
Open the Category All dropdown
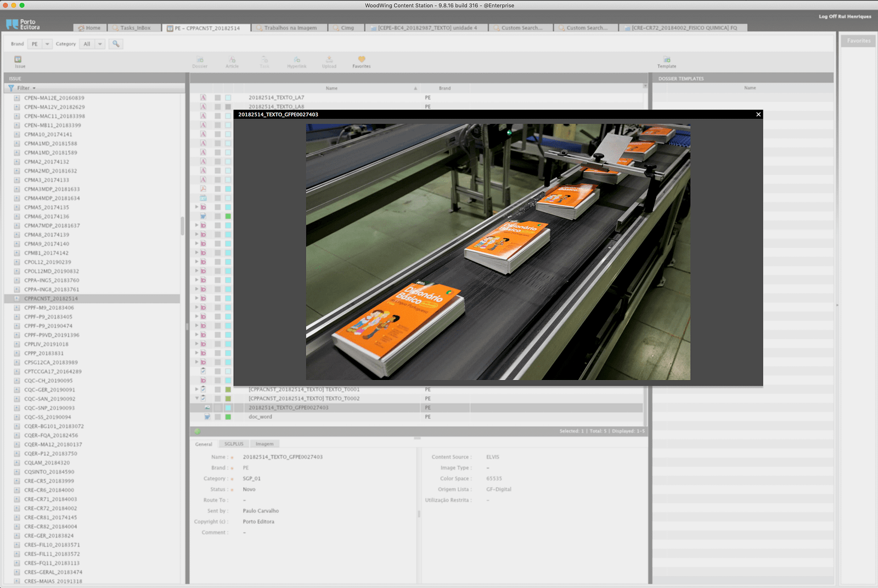click(100, 44)
